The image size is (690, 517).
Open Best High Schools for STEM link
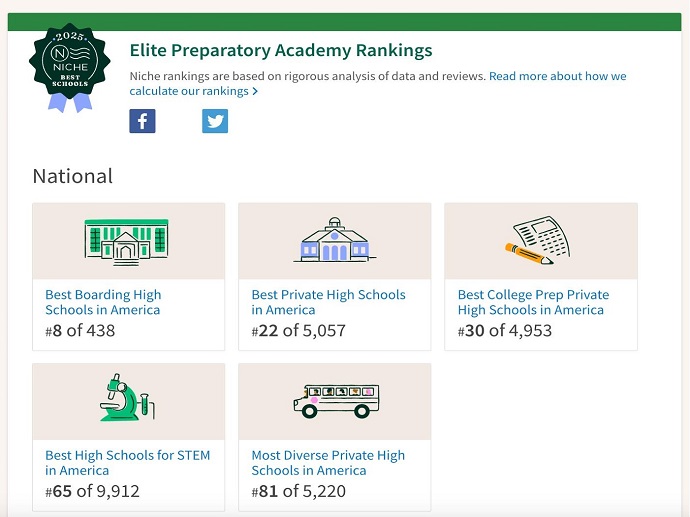(x=128, y=462)
